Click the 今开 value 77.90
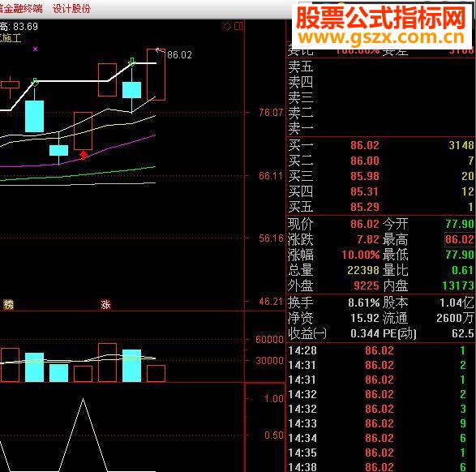The height and width of the screenshot is (472, 476). point(460,224)
